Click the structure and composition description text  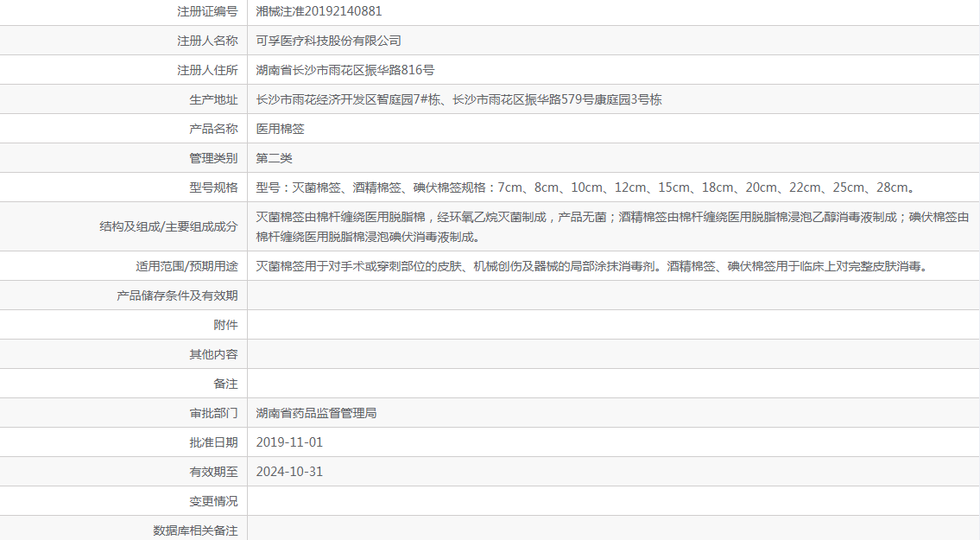(612, 226)
